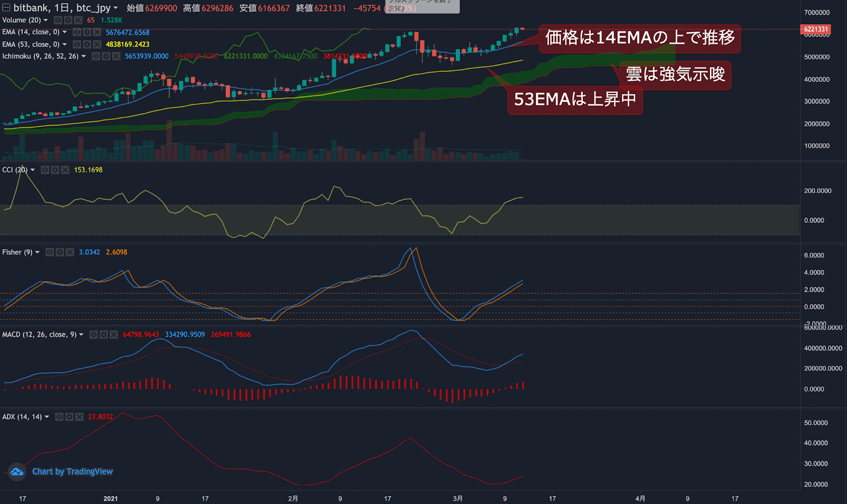Open the Ichimoku settings gear
Image resolution: width=847 pixels, height=504 pixels.
[x=107, y=56]
